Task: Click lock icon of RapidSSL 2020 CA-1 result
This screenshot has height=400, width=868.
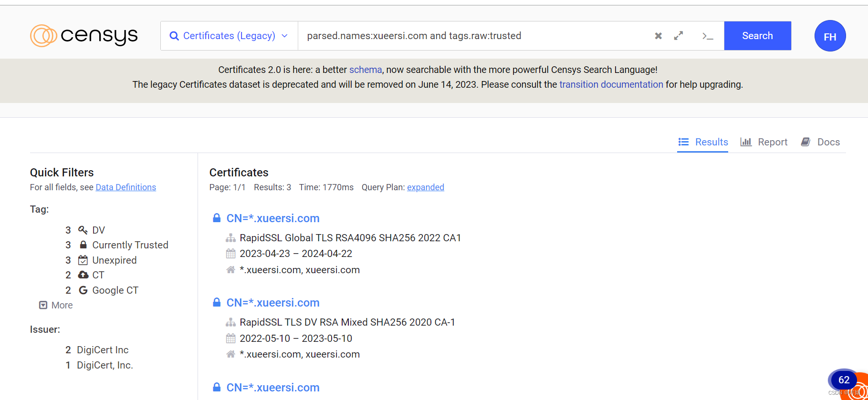Action: (x=217, y=302)
